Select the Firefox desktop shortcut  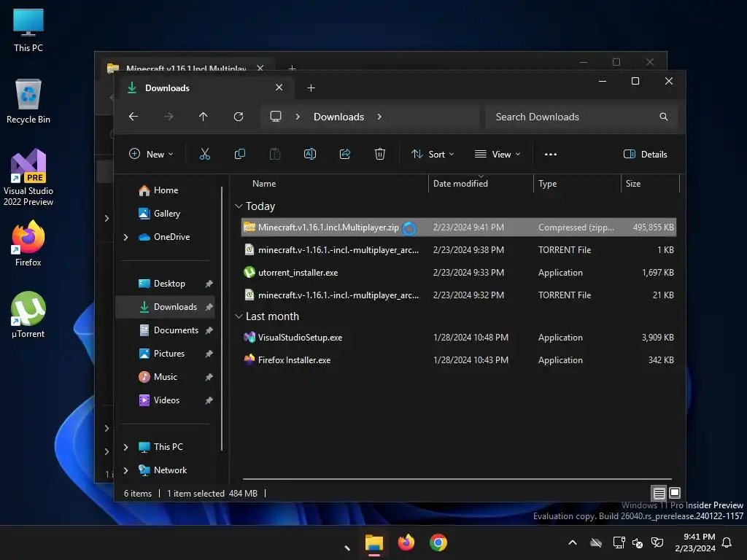pos(28,244)
